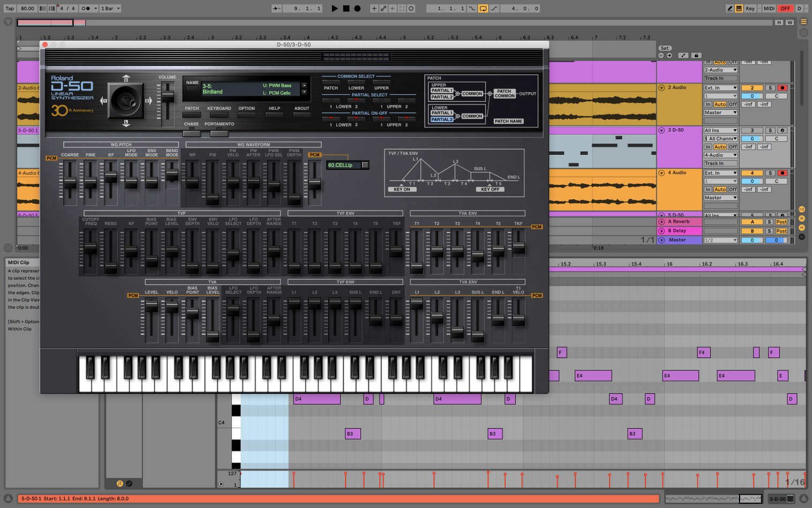Screen dimensions: 812x508
Task: Open 2 Audio 'Master' output dropdown
Action: [x=720, y=113]
